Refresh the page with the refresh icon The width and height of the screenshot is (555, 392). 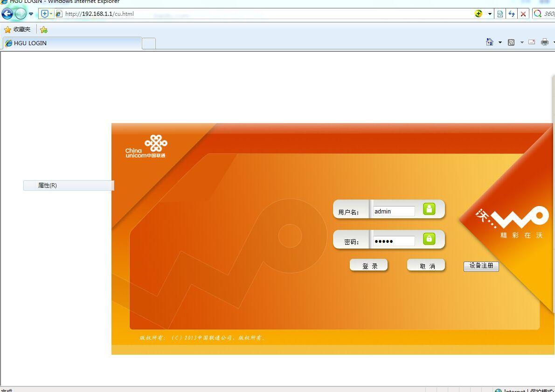[x=512, y=14]
